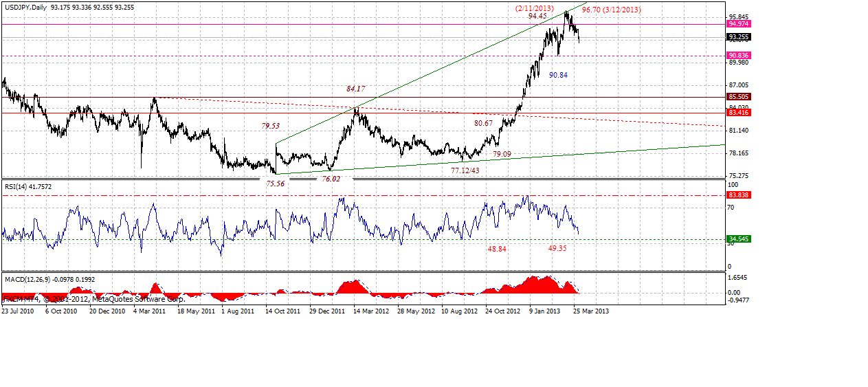Click the red 48.84 RSI annotation
Image resolution: width=868 pixels, height=387 pixels.
pyautogui.click(x=497, y=249)
